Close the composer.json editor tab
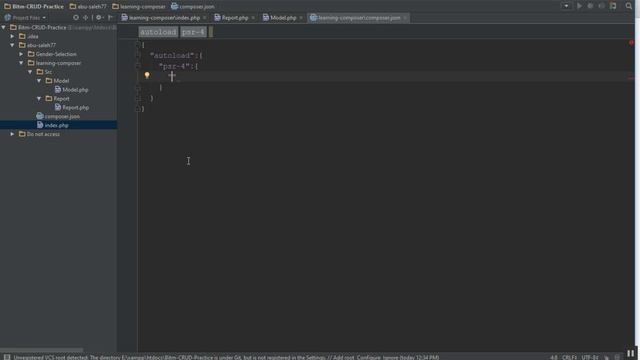 point(405,18)
